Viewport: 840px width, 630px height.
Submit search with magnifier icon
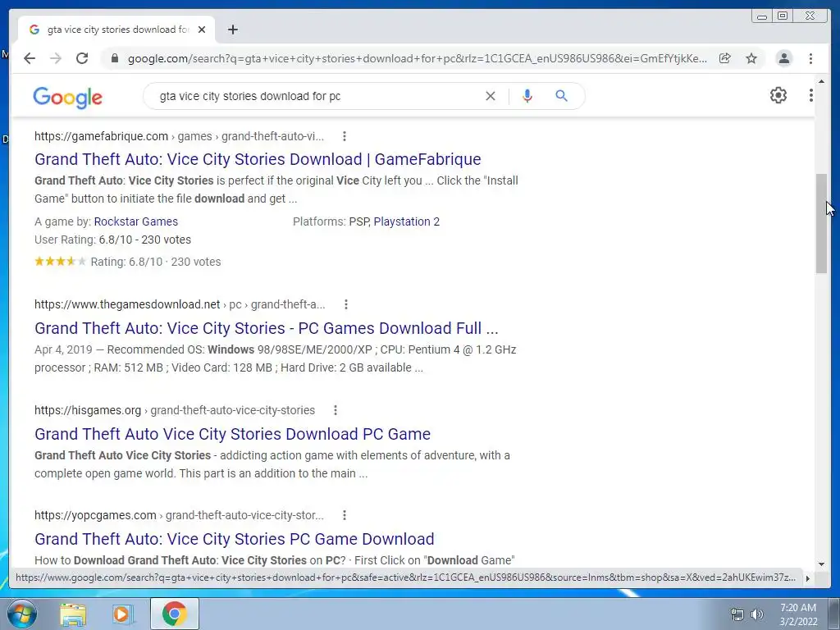click(x=561, y=96)
